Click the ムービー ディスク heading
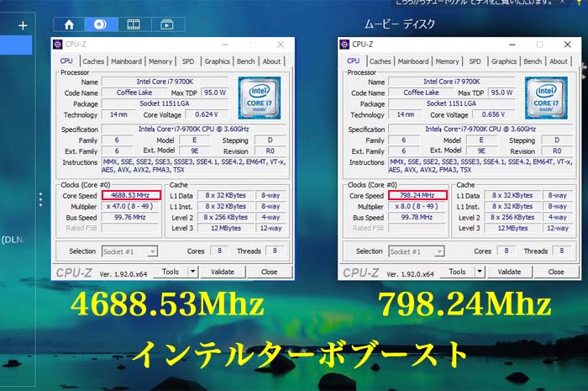This screenshot has width=588, height=391. click(x=400, y=24)
